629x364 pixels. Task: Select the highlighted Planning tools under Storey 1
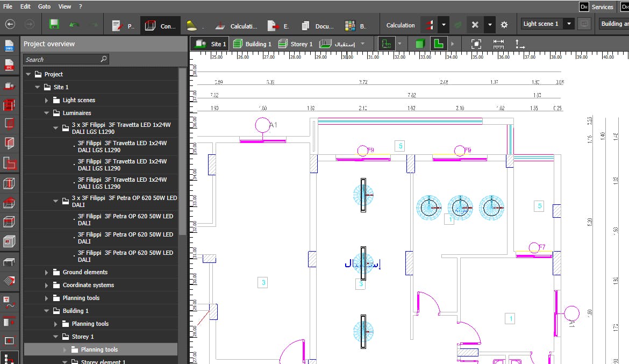(x=101, y=349)
